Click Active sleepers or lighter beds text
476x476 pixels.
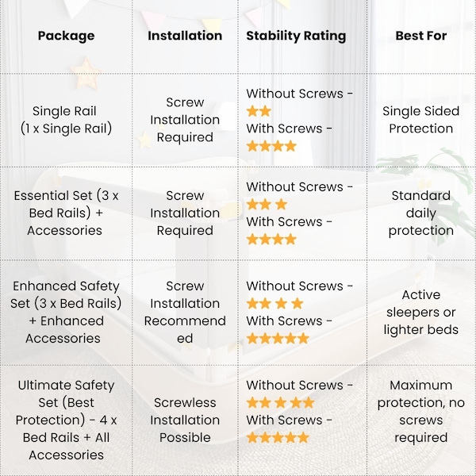click(421, 312)
